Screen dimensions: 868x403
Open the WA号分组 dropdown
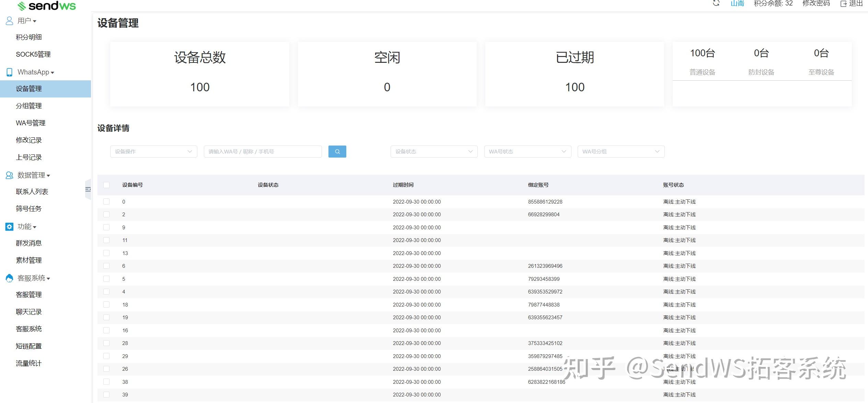pyautogui.click(x=621, y=151)
